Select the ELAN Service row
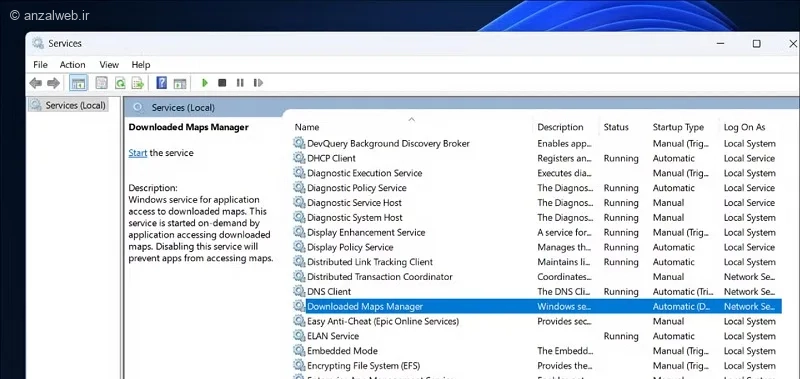The width and height of the screenshot is (800, 379). pyautogui.click(x=537, y=336)
